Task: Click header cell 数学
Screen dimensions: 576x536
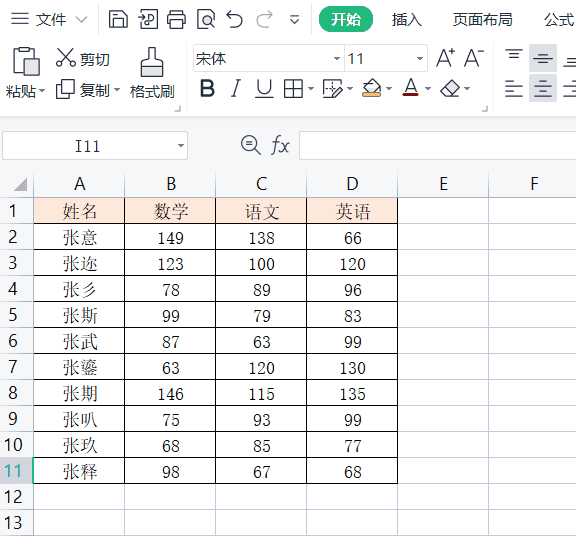Action: click(x=170, y=211)
